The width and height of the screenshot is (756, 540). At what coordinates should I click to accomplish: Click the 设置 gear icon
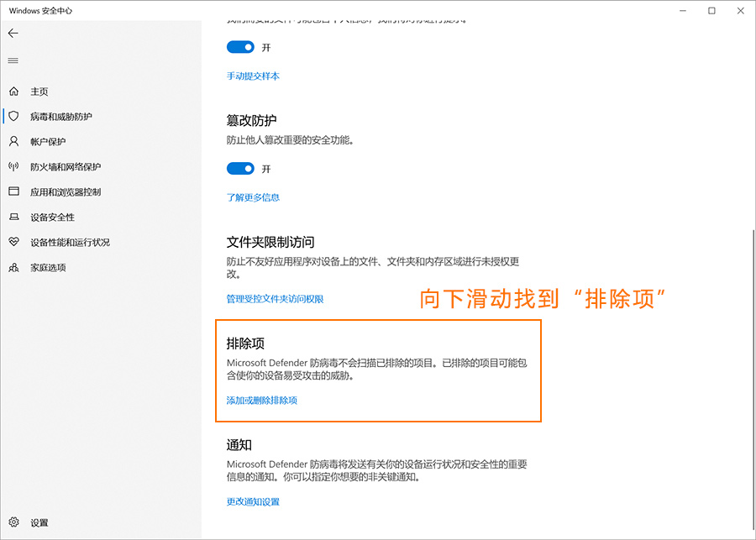[13, 522]
